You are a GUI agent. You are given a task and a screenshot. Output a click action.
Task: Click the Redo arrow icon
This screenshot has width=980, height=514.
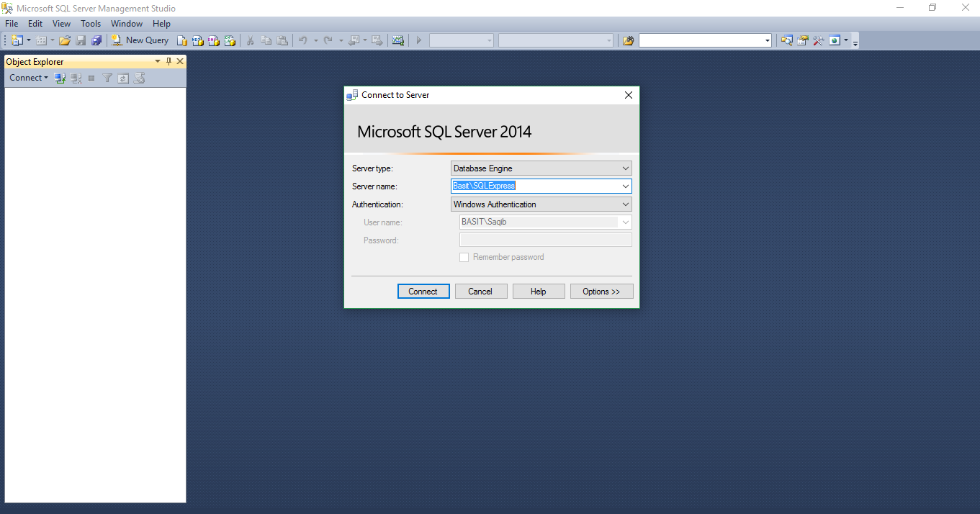328,40
